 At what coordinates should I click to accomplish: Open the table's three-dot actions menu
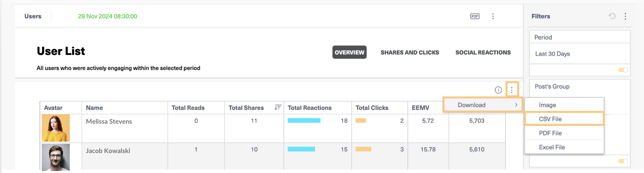pos(512,90)
